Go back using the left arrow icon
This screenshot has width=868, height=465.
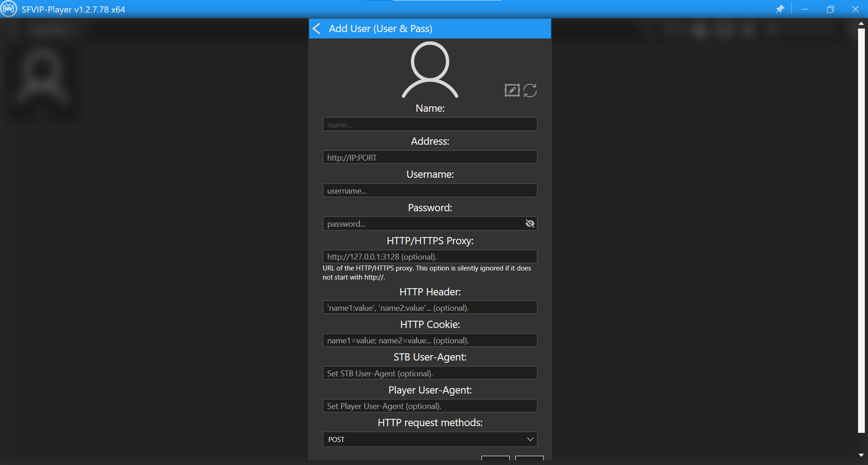point(317,28)
